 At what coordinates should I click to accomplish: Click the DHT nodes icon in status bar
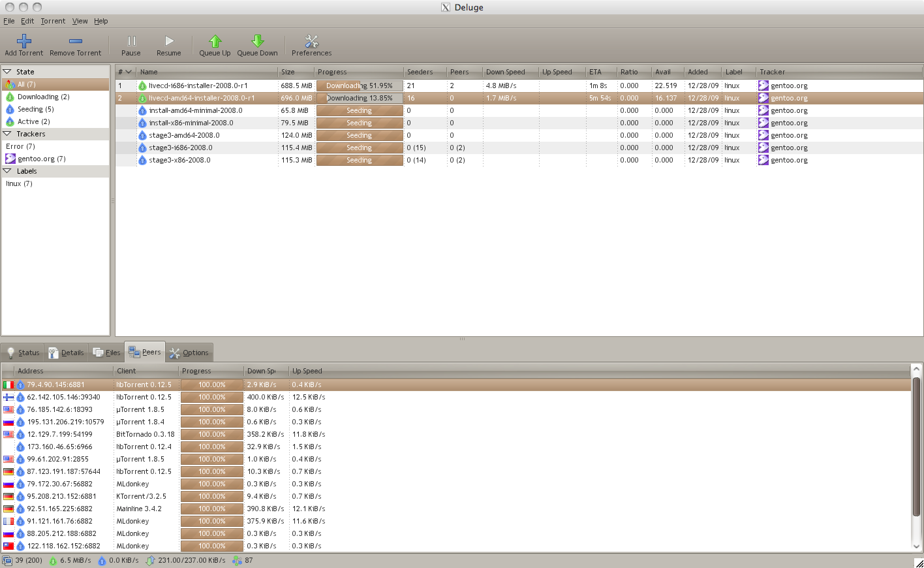[x=237, y=560]
